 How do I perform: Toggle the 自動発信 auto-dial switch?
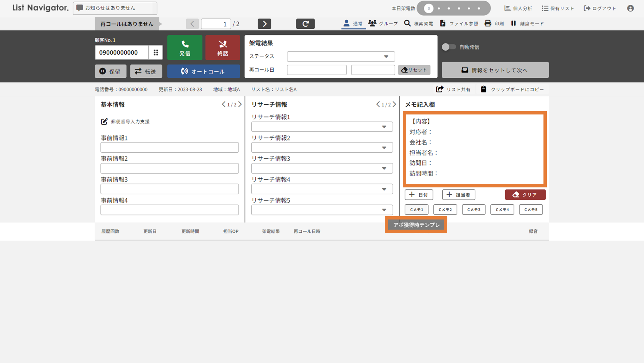point(448,47)
